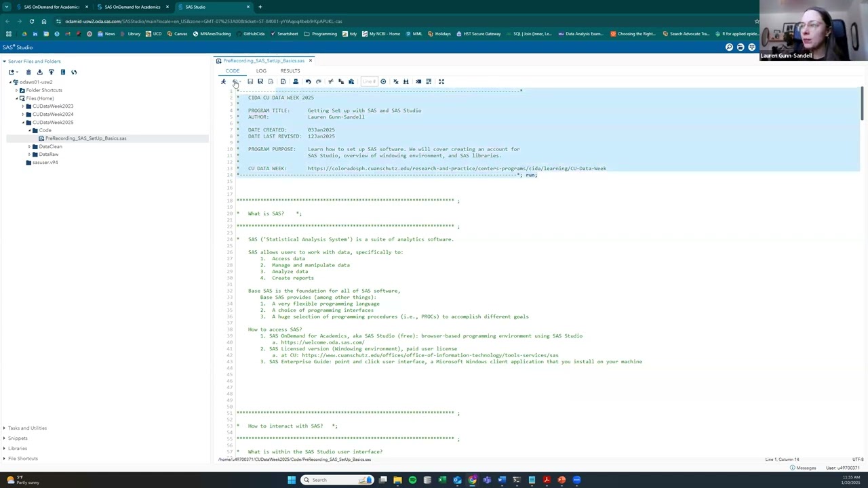The image size is (868, 488).
Task: Click the Line # input field
Action: click(369, 81)
